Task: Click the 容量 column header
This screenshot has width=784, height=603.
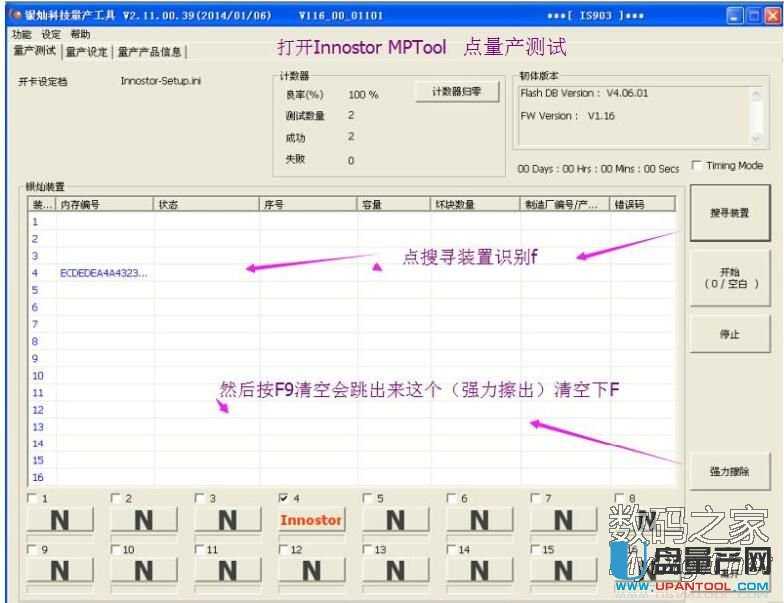Action: coord(393,204)
